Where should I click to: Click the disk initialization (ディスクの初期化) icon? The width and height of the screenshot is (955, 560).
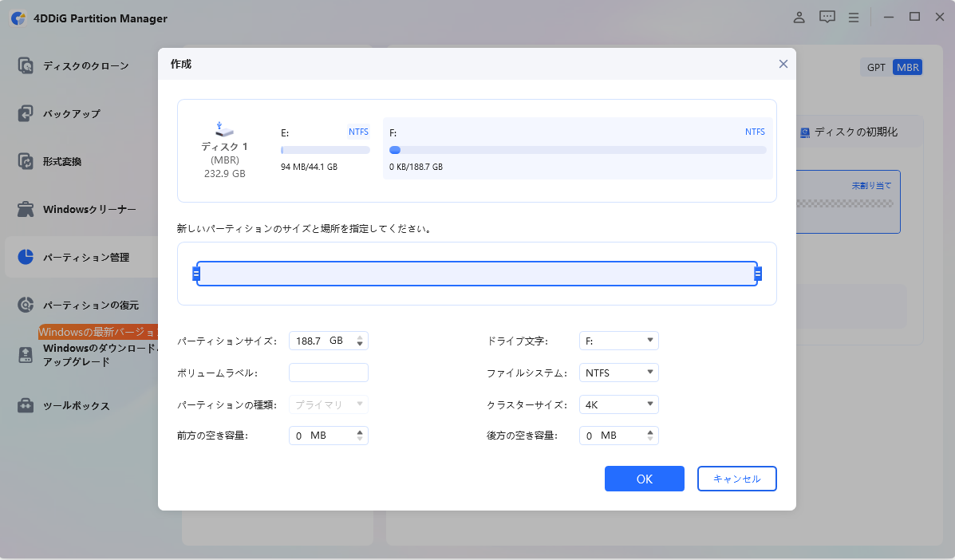[x=805, y=132]
